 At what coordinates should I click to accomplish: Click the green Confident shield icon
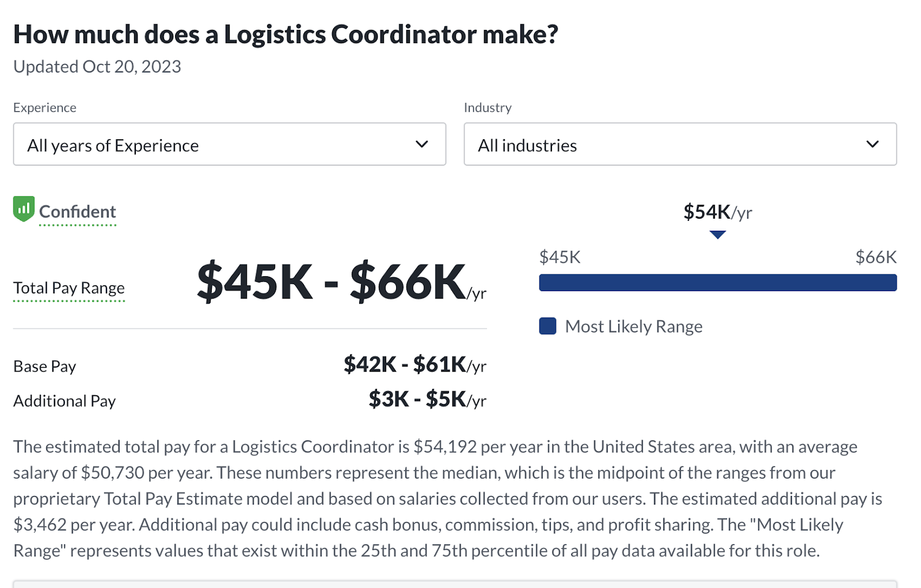(x=24, y=209)
